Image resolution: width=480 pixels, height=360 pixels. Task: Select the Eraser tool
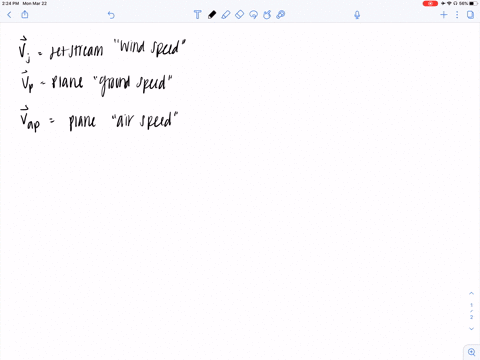[239, 15]
